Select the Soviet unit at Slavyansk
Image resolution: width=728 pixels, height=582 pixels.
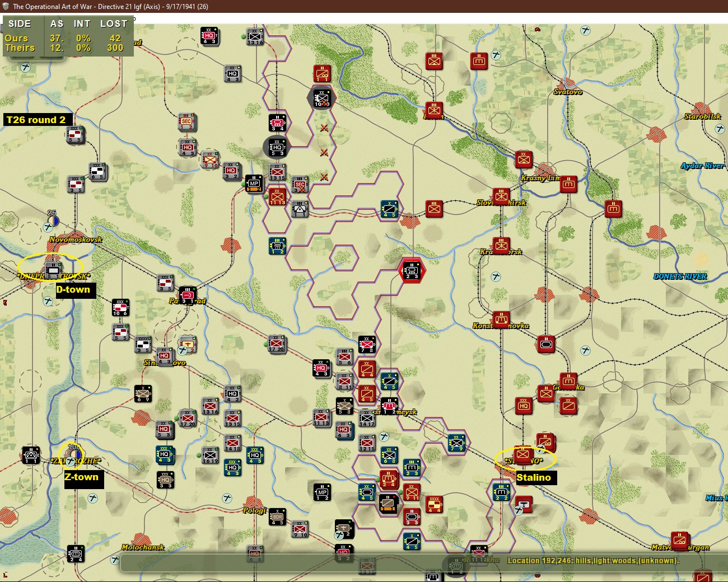click(x=501, y=196)
